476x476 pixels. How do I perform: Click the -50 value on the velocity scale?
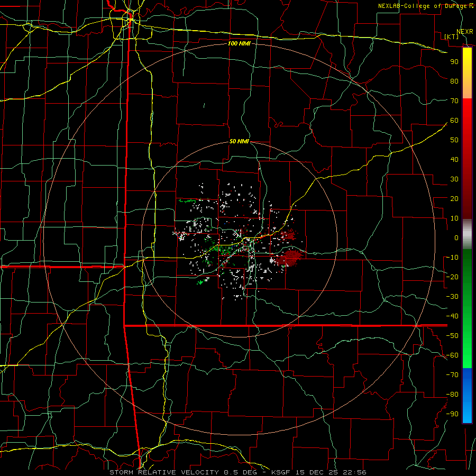(452, 336)
